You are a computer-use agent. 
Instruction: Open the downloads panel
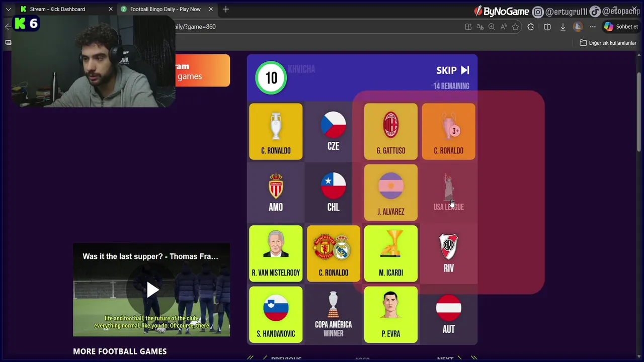tap(563, 27)
